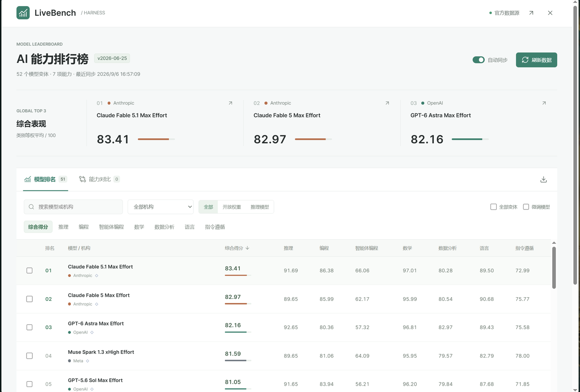580x392 pixels.
Task: Click diamond icon beside OpenAI in row 03
Action: click(92, 332)
